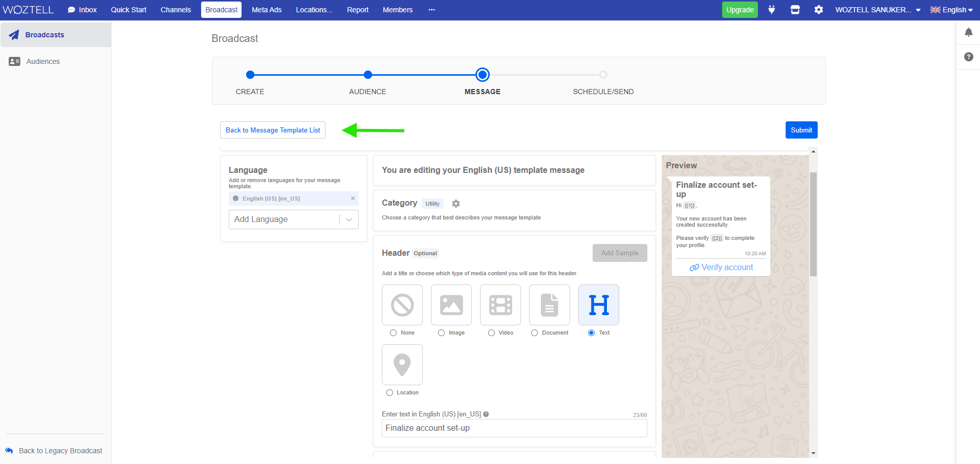Select the Location radio button

pyautogui.click(x=389, y=393)
